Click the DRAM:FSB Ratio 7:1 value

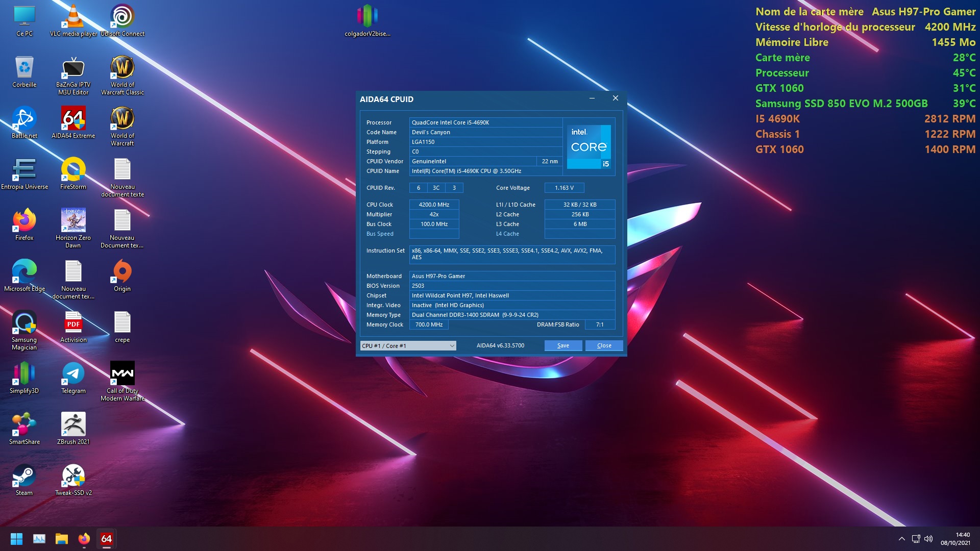pos(600,324)
